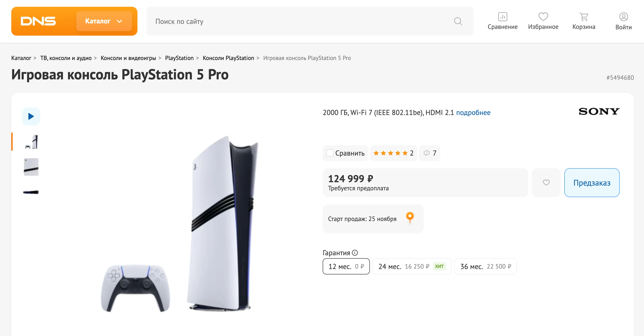This screenshot has height=336, width=644.
Task: Click the DNS logo
Action: click(38, 21)
